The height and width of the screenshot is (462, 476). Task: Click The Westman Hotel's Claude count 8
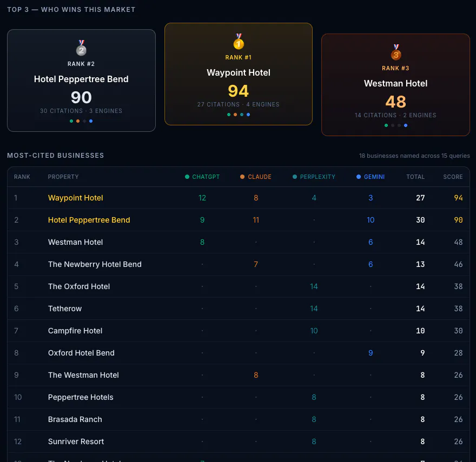pyautogui.click(x=256, y=375)
